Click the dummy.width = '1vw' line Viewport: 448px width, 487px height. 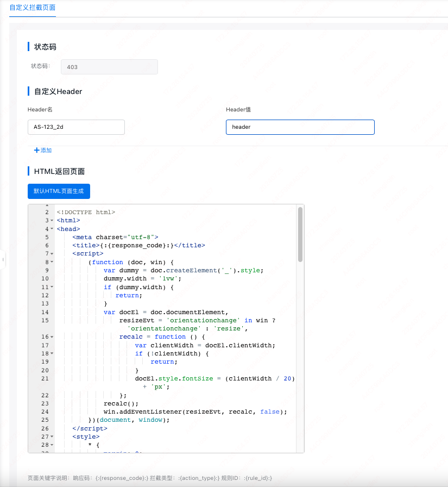(142, 279)
